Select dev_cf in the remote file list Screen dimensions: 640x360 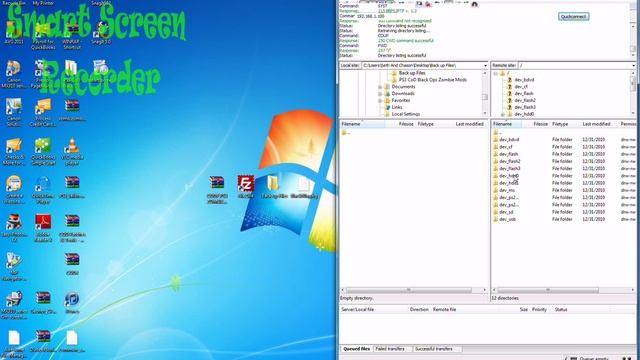[x=505, y=147]
